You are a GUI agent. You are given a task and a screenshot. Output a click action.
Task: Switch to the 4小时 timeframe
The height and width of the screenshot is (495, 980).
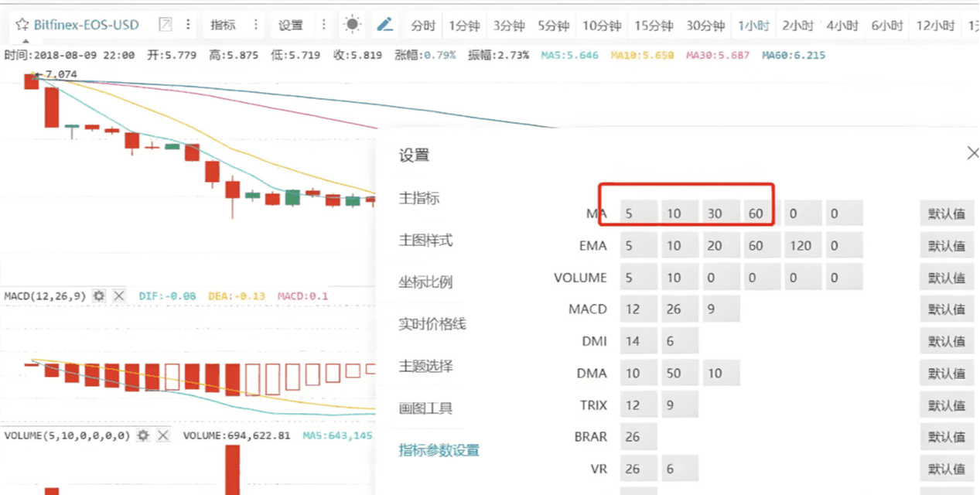click(x=842, y=26)
